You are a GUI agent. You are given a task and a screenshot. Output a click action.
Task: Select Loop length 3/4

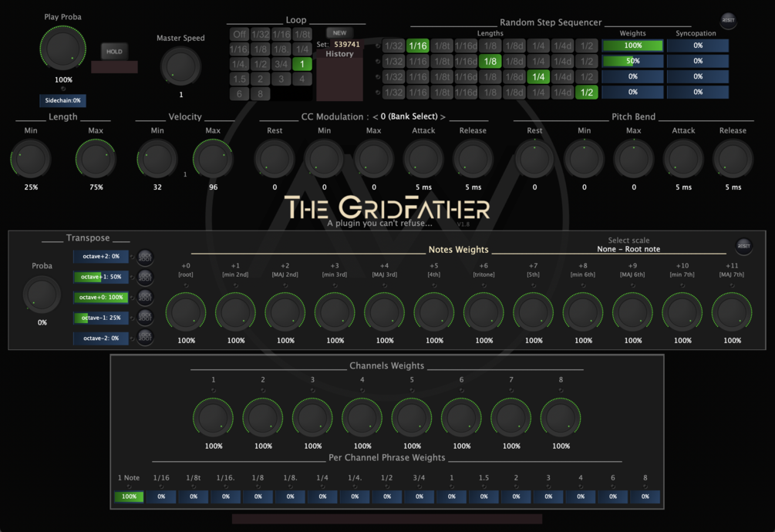point(281,64)
